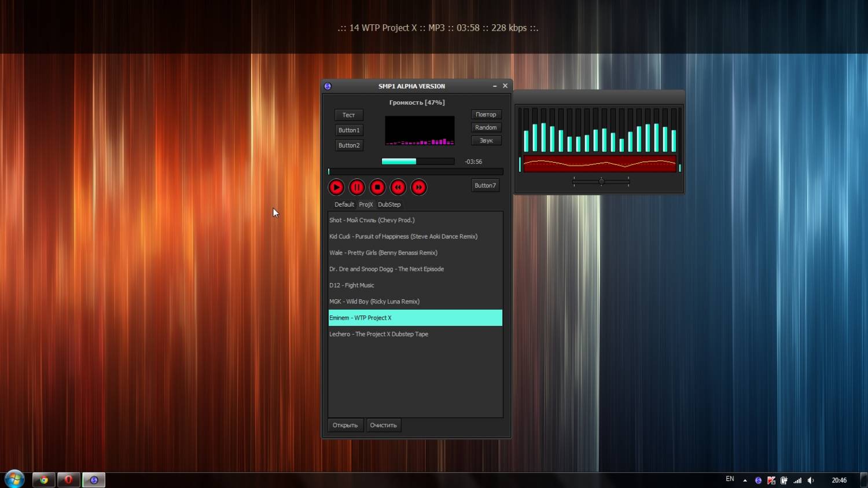Click the Громкость [47%] volume label
This screenshot has height=488, width=868.
(x=417, y=102)
